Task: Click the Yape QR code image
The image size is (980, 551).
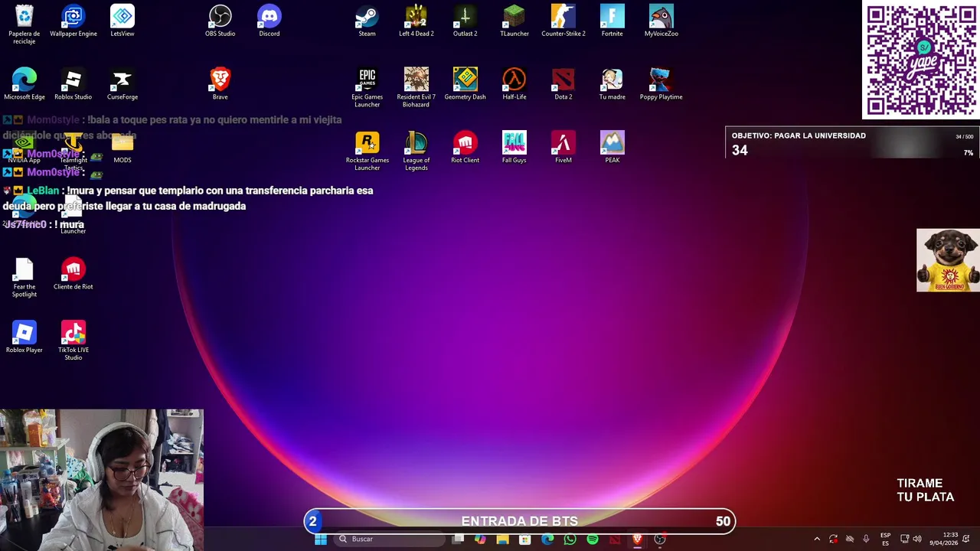Action: (x=921, y=60)
